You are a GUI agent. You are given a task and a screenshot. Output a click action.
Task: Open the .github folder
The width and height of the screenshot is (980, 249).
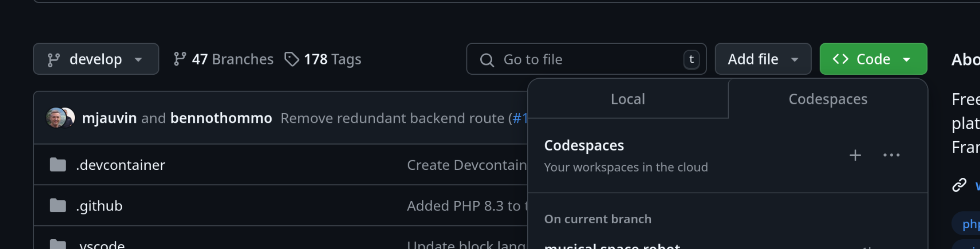(99, 206)
